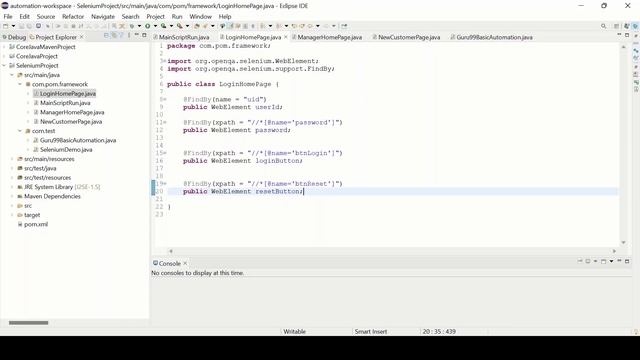Collapse the com.pom.framework package node
This screenshot has width=640, height=360.
pyautogui.click(x=20, y=84)
